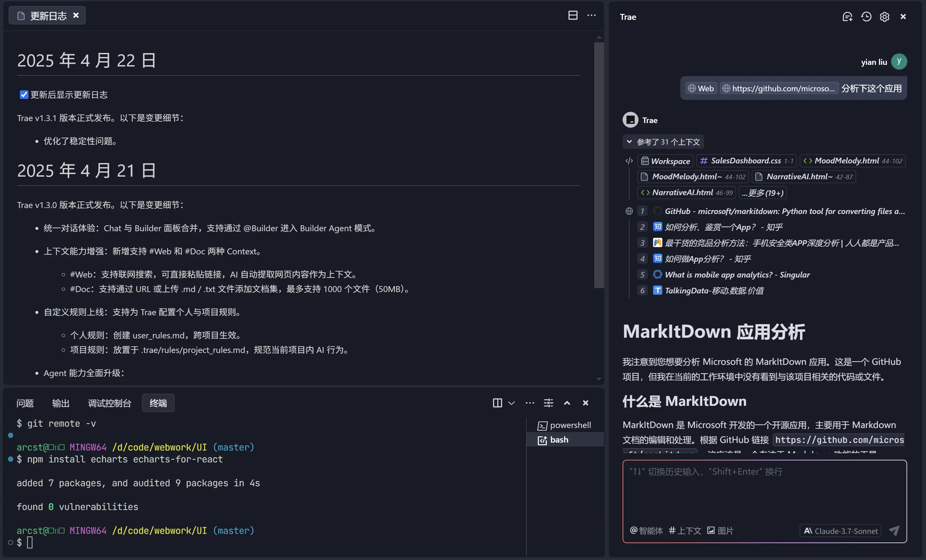926x560 pixels.
Task: Open the github.com/microso... link chip
Action: coord(779,88)
